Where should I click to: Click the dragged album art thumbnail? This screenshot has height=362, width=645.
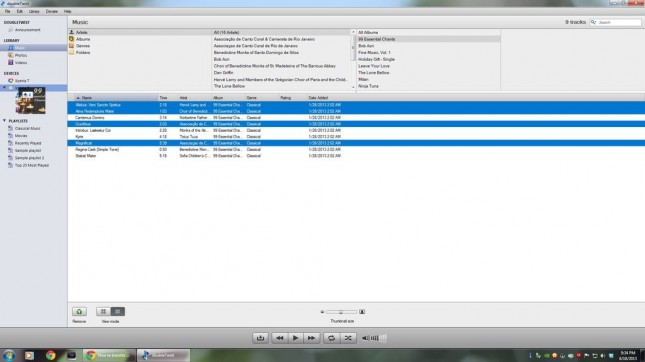click(31, 100)
